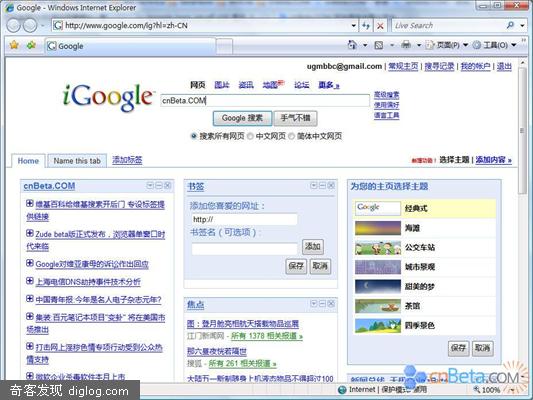Click 保存 in the bookmarks gadget
533x400 pixels.
[296, 266]
